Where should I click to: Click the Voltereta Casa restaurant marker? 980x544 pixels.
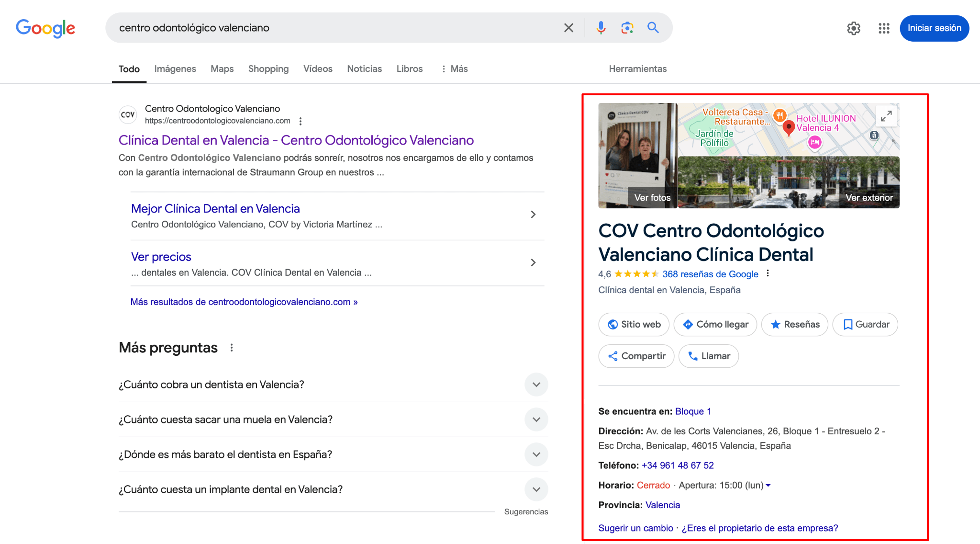[780, 115]
